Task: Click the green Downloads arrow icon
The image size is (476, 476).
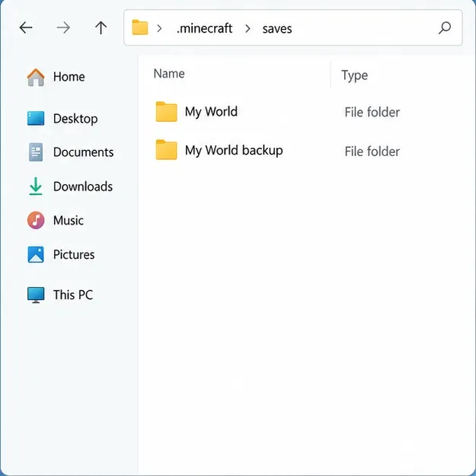Action: click(36, 186)
